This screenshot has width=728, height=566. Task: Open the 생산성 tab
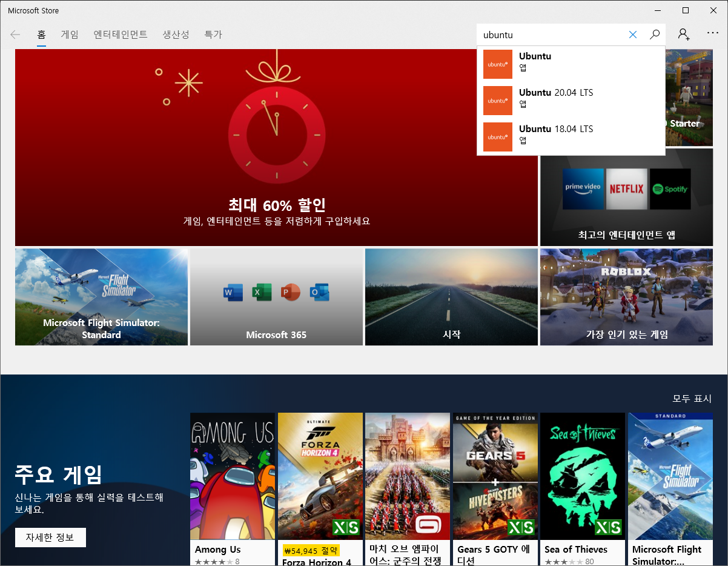click(x=176, y=35)
